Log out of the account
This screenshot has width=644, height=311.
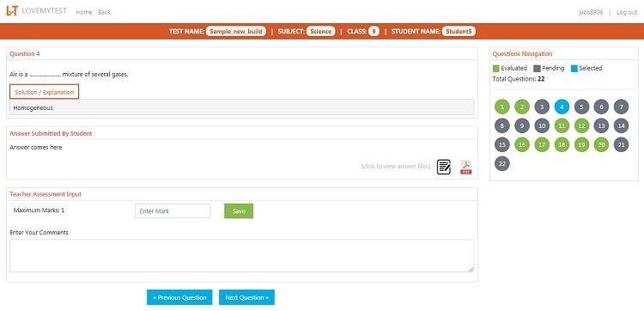(627, 12)
